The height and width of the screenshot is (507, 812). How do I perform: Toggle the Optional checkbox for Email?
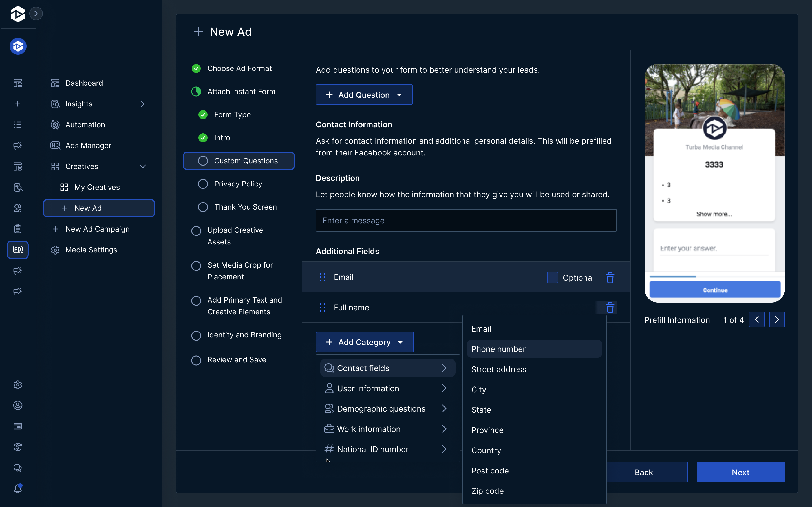tap(552, 277)
